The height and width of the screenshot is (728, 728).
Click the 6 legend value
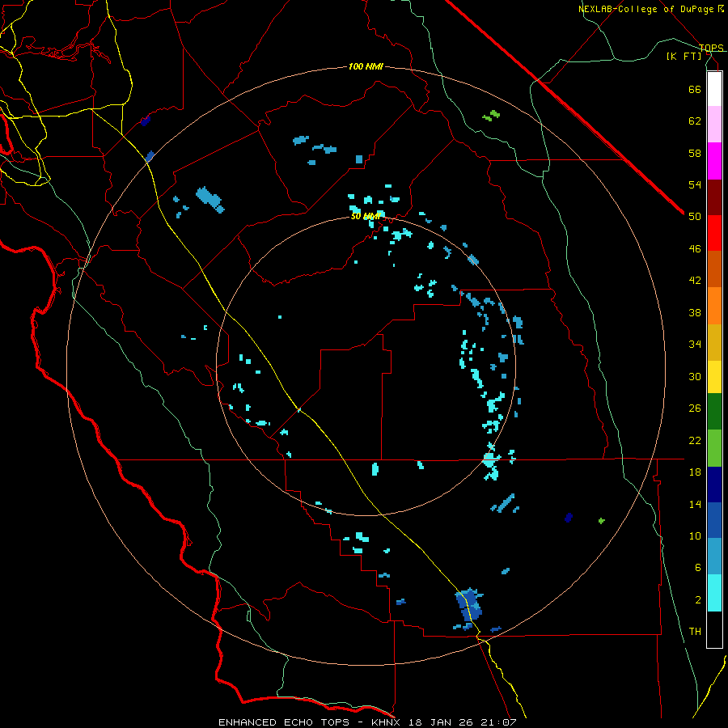point(697,568)
